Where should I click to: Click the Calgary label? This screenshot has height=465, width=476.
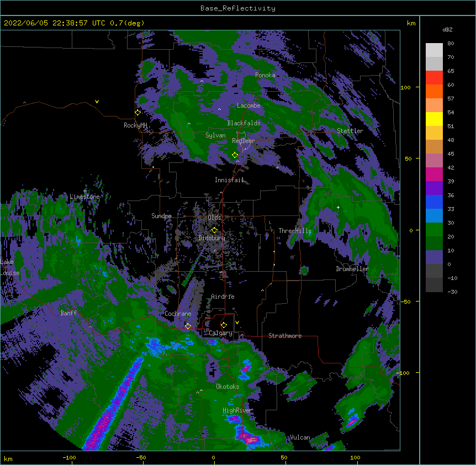[221, 333]
